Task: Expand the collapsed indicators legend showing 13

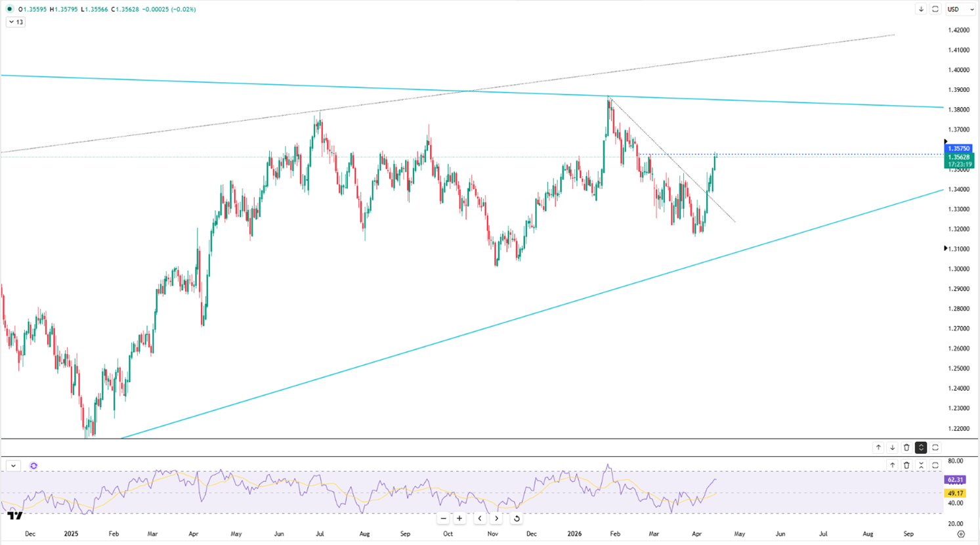Action: point(16,22)
